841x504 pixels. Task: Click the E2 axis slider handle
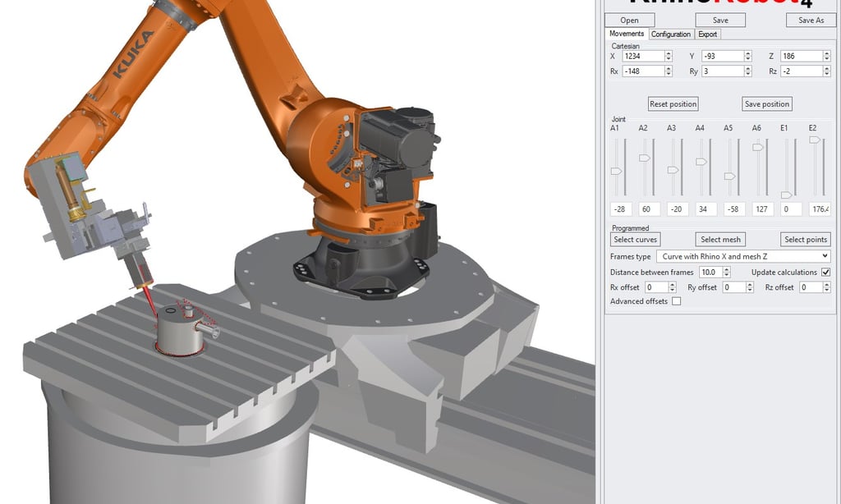tap(815, 140)
